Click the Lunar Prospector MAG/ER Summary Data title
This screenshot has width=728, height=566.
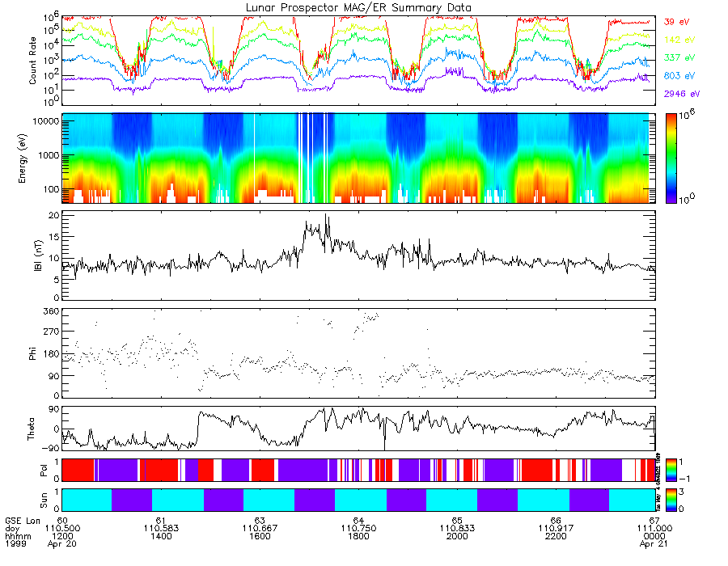click(358, 8)
